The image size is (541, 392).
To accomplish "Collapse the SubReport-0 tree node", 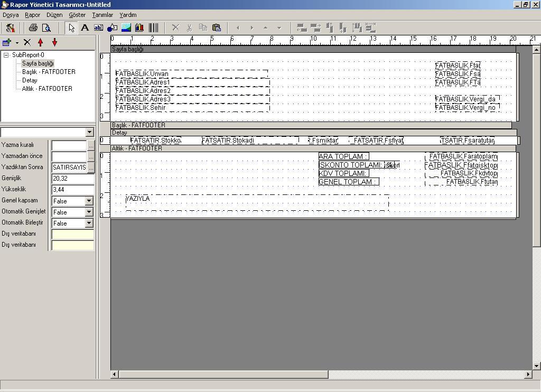I will (x=6, y=55).
